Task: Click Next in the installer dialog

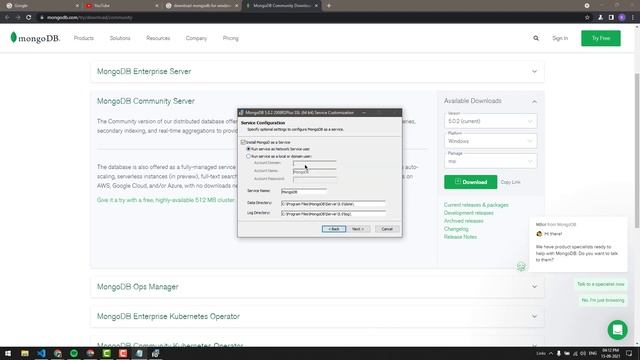Action: pyautogui.click(x=358, y=229)
